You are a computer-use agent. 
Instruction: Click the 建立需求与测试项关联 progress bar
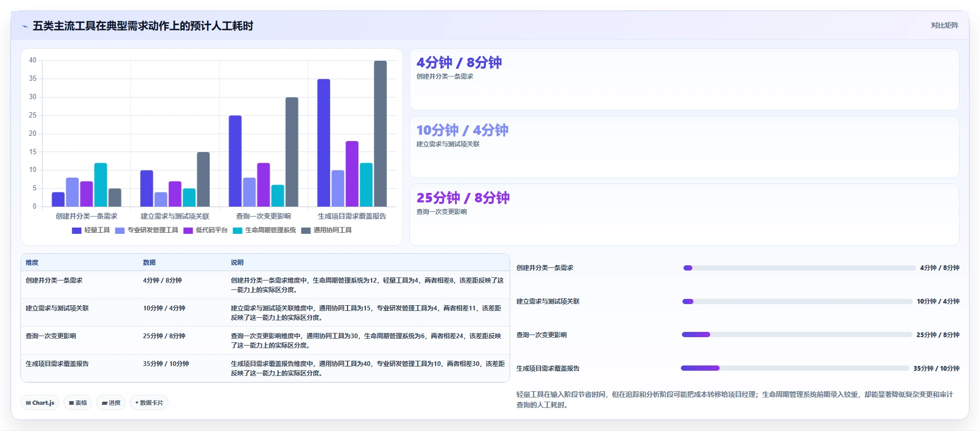click(x=797, y=301)
